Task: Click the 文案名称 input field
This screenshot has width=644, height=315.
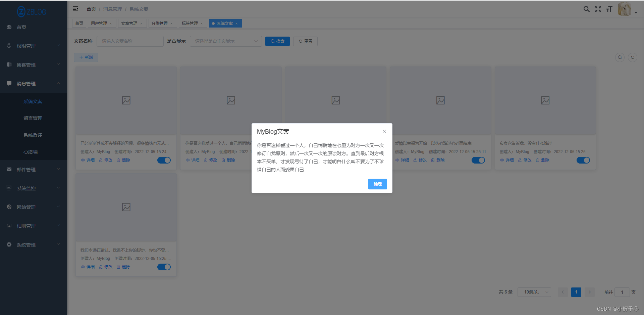Action: [130, 41]
